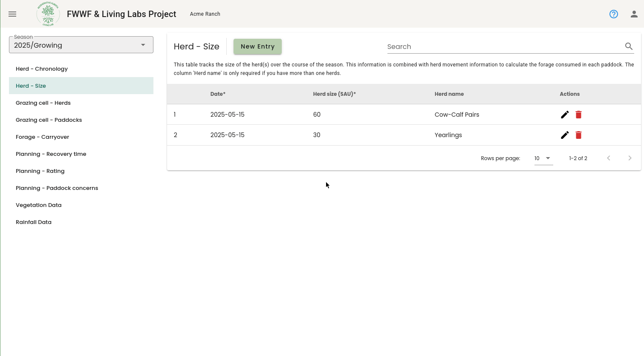
Task: Focus the Search input field
Action: (x=505, y=46)
